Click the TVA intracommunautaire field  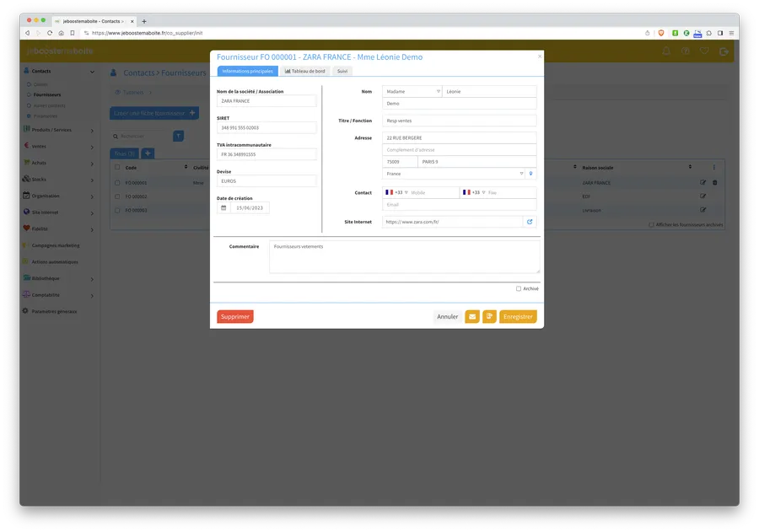pos(266,154)
